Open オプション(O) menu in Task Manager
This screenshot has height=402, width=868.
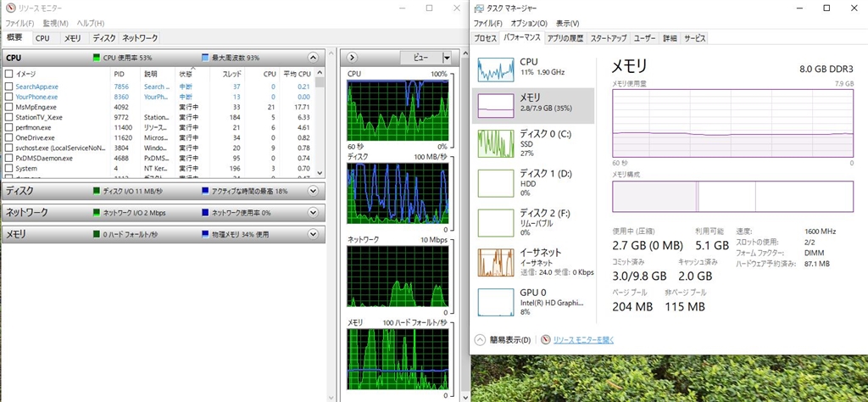coord(529,23)
